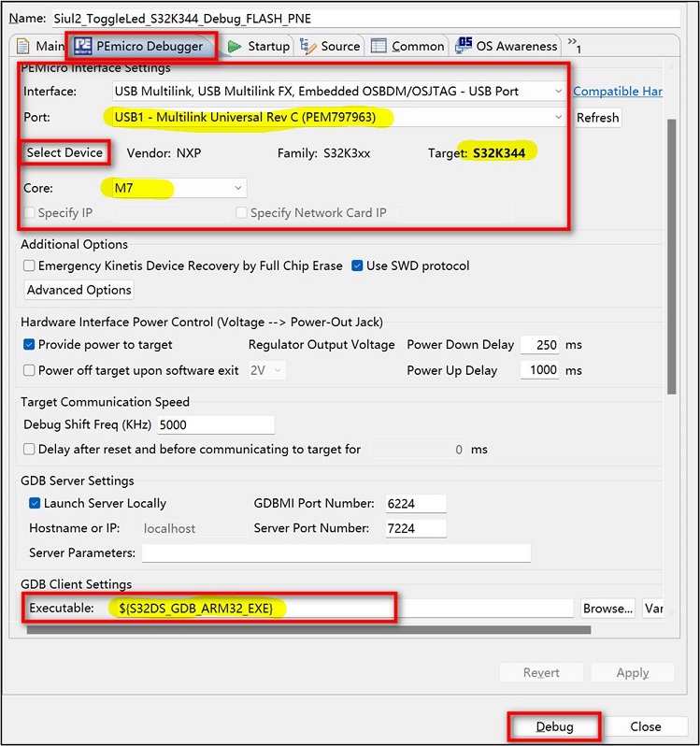Image resolution: width=700 pixels, height=746 pixels.
Task: Open Advanced Options
Action: [79, 290]
